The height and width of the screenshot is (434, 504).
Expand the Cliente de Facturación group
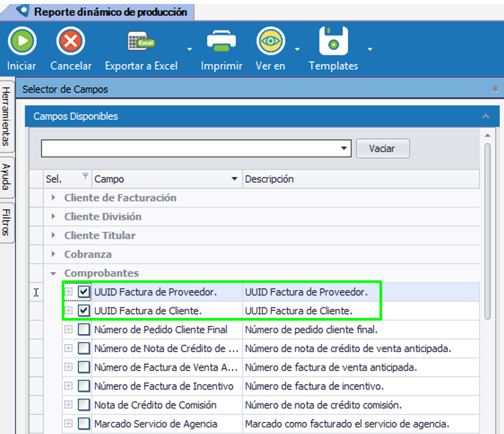coord(54,198)
